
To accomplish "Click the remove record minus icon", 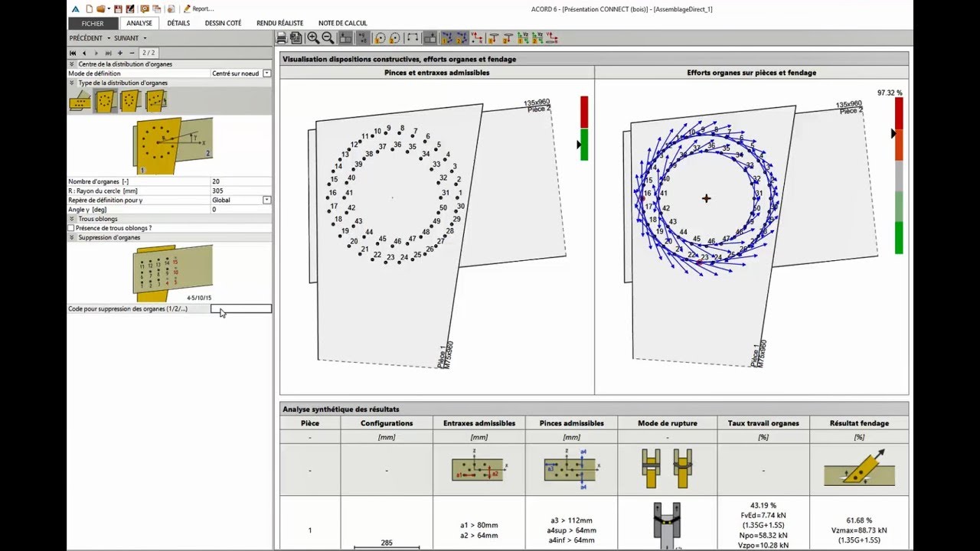I will 132,53.
